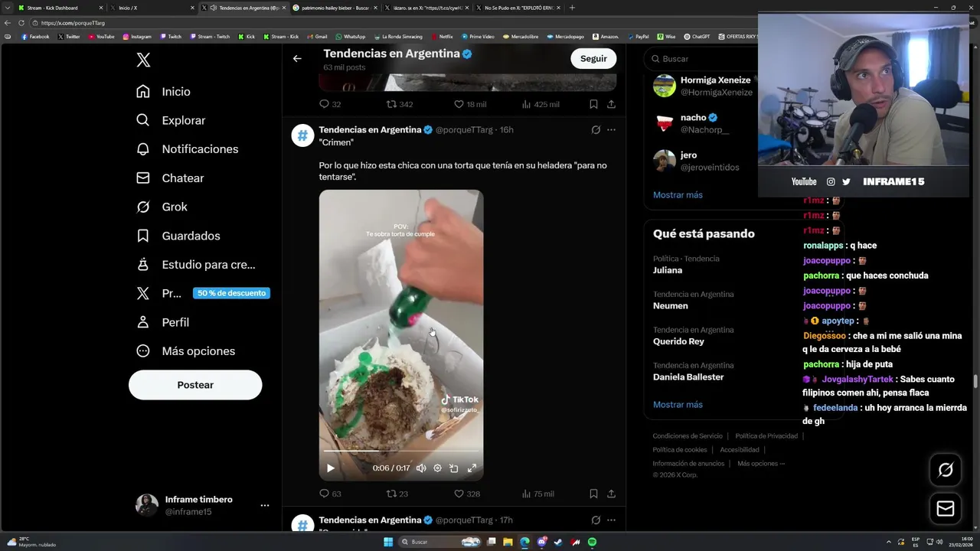
Task: Expand video to fullscreen
Action: coord(472,468)
